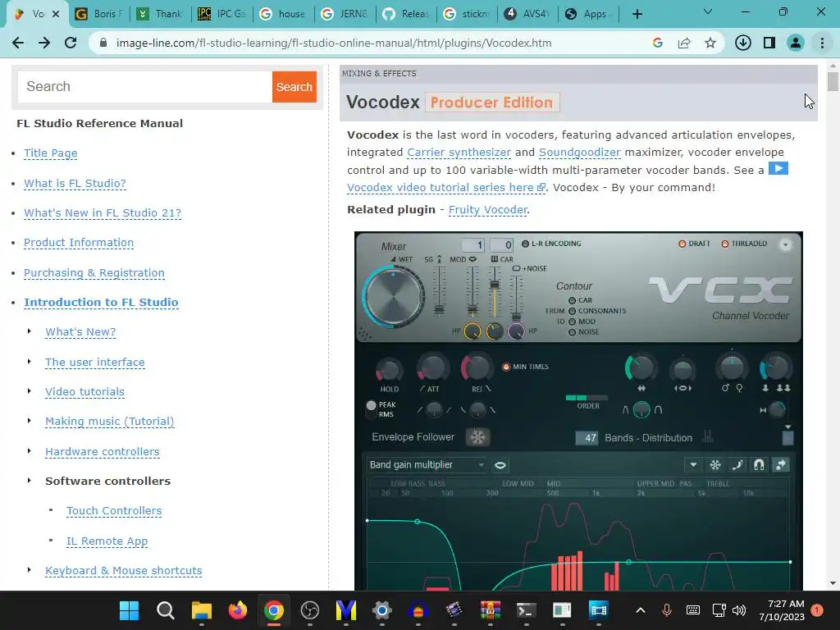This screenshot has height=630, width=840.
Task: Click the curve tool icon in band editor
Action: tap(737, 465)
